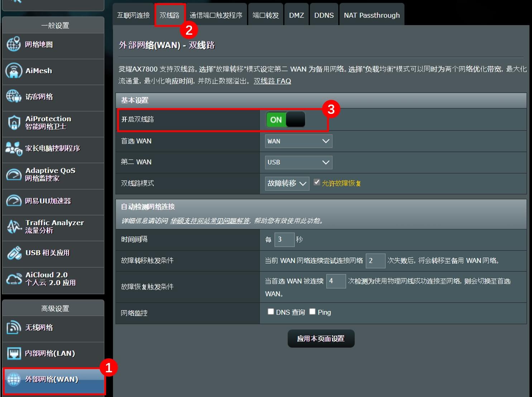This screenshot has height=397, width=532.
Task: Enable the DNS 查询 checkbox
Action: (x=271, y=311)
